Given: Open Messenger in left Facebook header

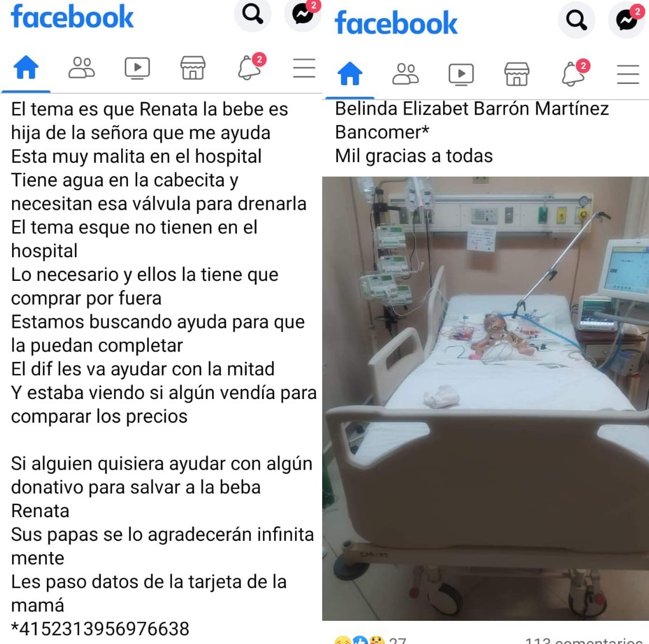Looking at the screenshot, I should click(x=303, y=15).
